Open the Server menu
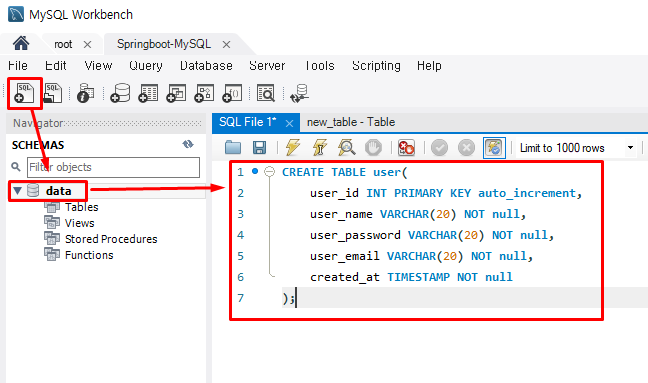Screen dimensions: 648x383 267,66
